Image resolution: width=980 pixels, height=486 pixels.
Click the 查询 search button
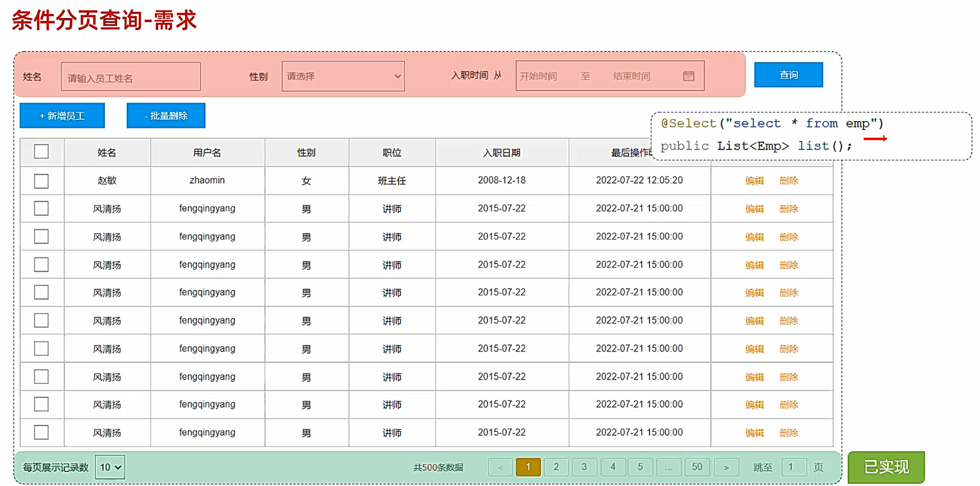pyautogui.click(x=789, y=75)
